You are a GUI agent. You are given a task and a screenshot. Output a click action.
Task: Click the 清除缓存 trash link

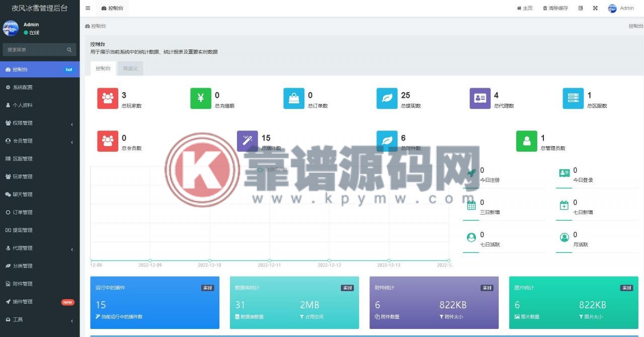click(x=555, y=8)
